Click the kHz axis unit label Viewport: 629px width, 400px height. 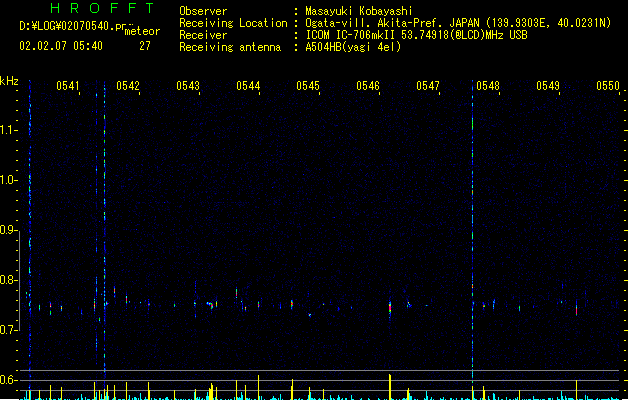9,81
